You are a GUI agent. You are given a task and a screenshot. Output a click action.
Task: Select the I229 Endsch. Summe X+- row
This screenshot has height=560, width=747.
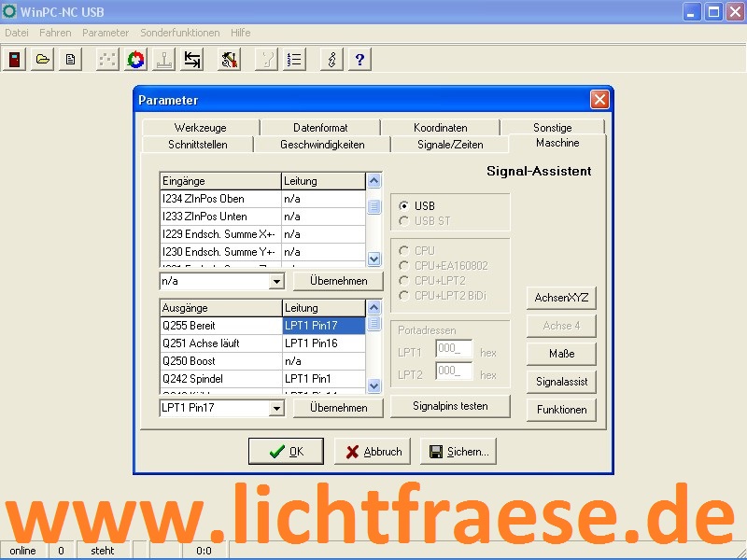(x=263, y=234)
